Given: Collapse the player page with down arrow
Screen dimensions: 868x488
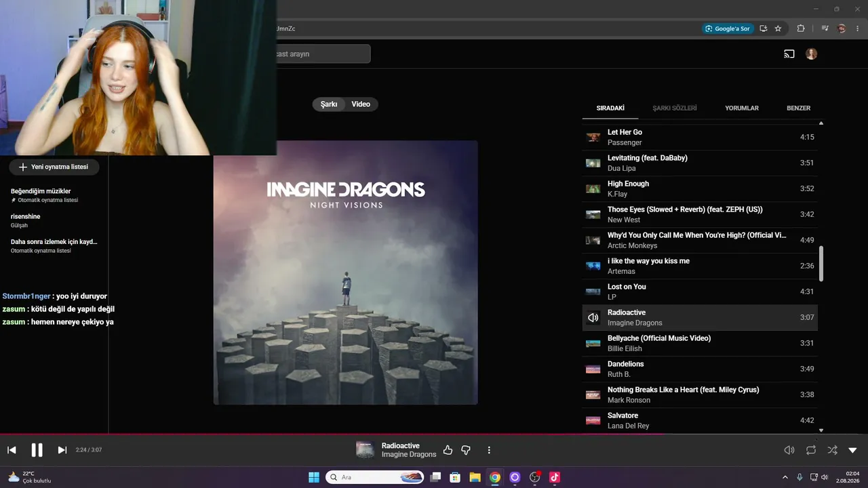Looking at the screenshot, I should point(853,450).
